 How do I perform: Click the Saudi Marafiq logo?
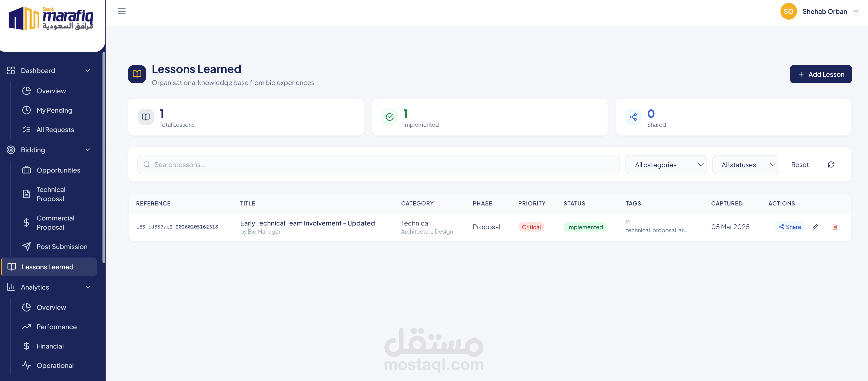tap(51, 19)
